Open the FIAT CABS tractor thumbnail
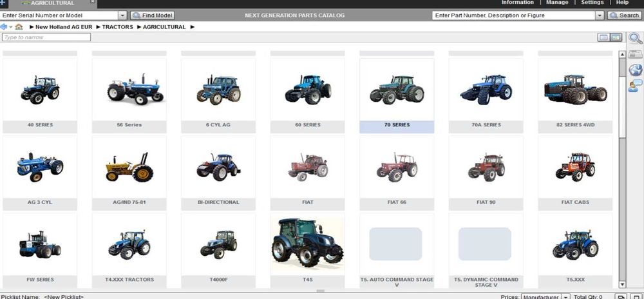 [x=575, y=168]
